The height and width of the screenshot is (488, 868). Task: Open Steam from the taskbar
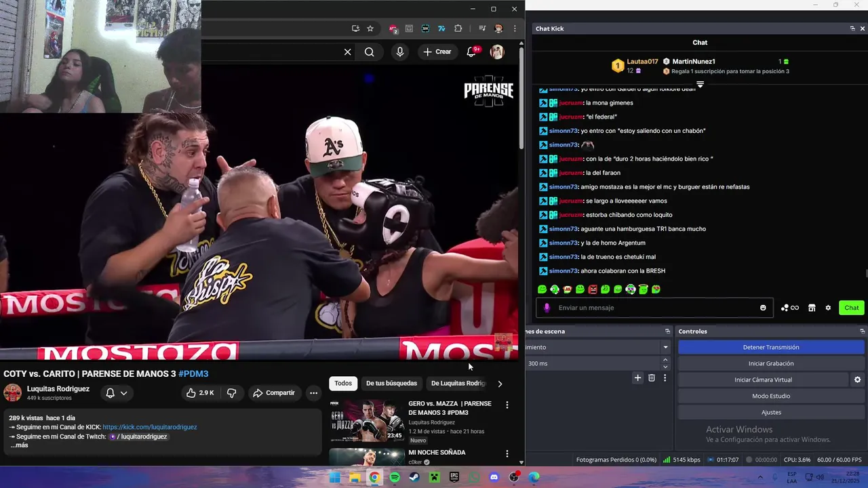tap(414, 477)
